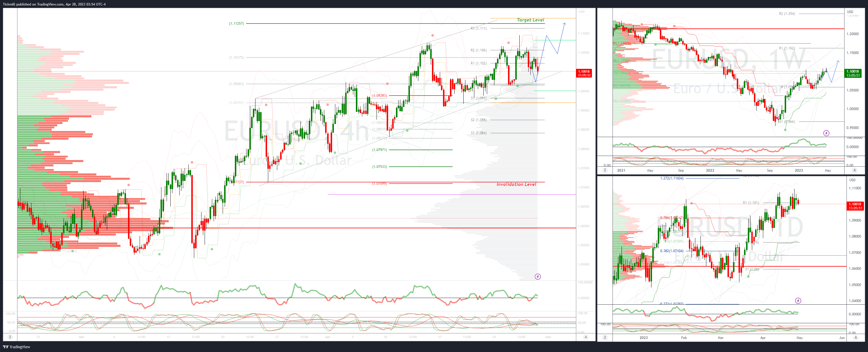
Task: Click S1 (1.06) label on daily chart
Action: [x=752, y=269]
